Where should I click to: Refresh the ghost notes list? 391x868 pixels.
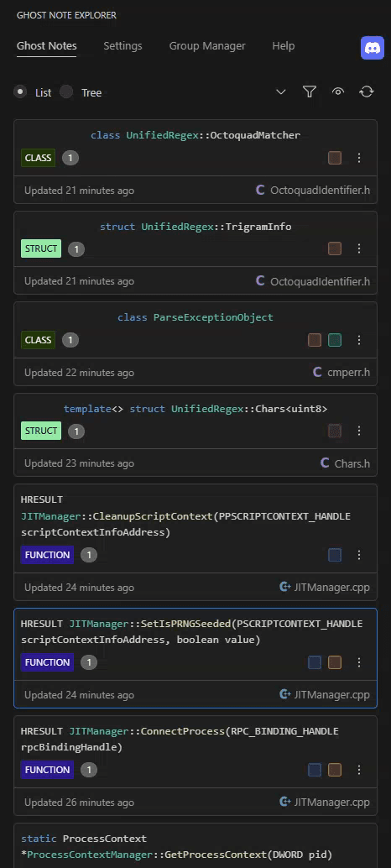[x=366, y=92]
